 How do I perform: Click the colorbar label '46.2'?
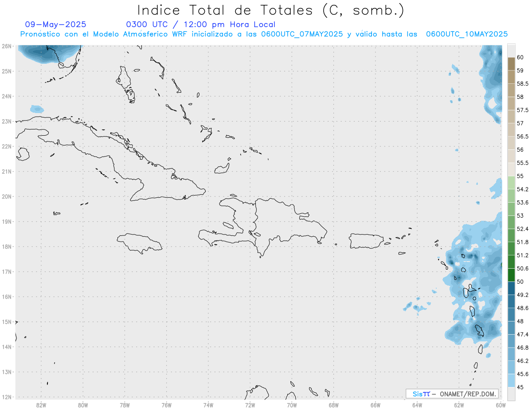[522, 361]
